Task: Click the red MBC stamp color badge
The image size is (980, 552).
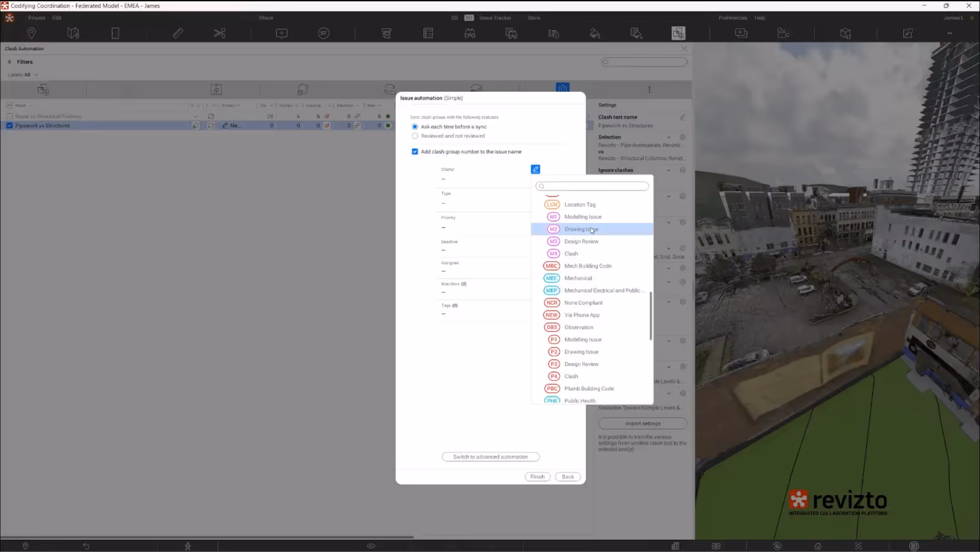Action: [x=551, y=266]
